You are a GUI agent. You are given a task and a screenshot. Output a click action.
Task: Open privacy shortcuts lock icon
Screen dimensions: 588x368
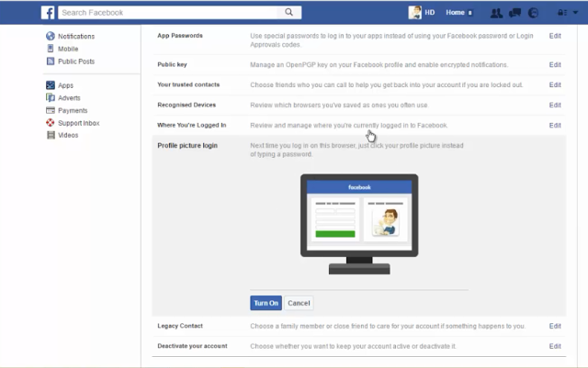click(x=561, y=13)
